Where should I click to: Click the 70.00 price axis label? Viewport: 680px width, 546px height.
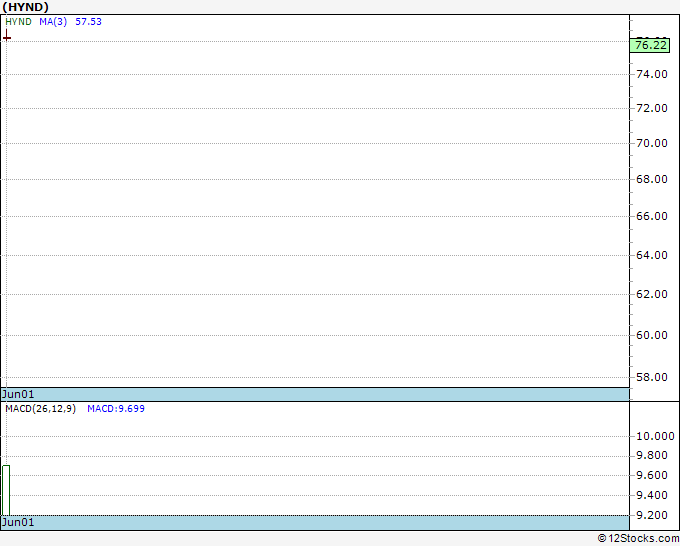pyautogui.click(x=651, y=143)
